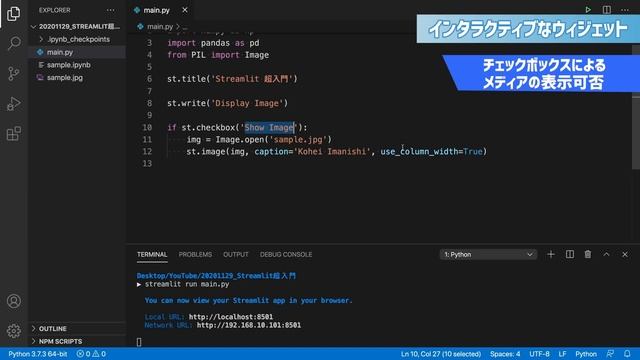This screenshot has height=360, width=640.
Task: Collapse the 20201129_STREAMLIT folder
Action: [76, 27]
